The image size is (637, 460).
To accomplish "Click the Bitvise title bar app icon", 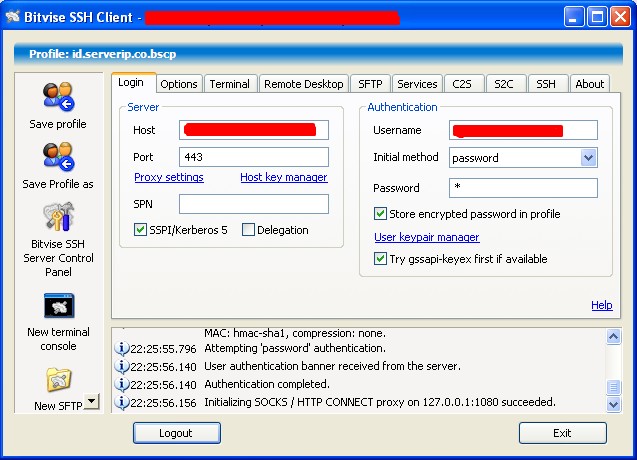I will click(12, 16).
